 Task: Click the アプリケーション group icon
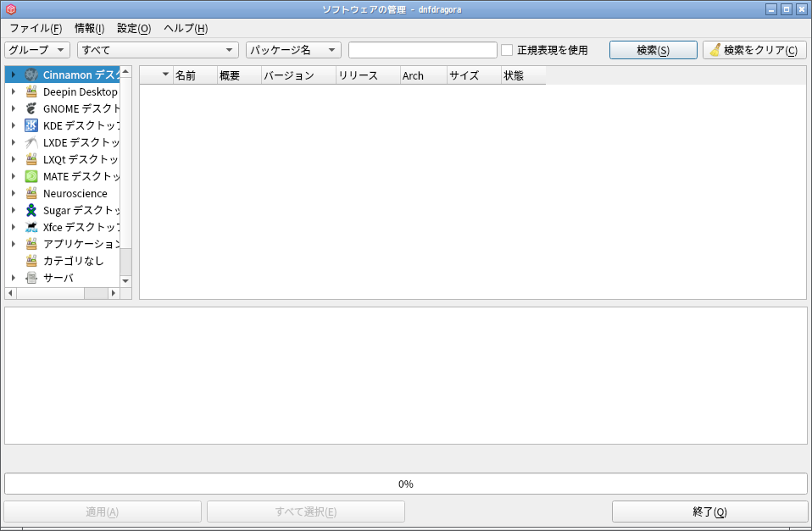(31, 244)
